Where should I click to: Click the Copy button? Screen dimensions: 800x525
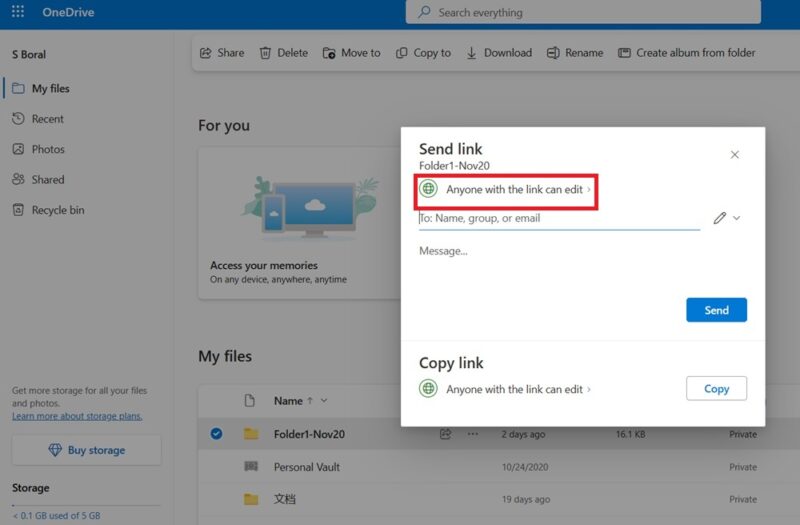(x=716, y=389)
